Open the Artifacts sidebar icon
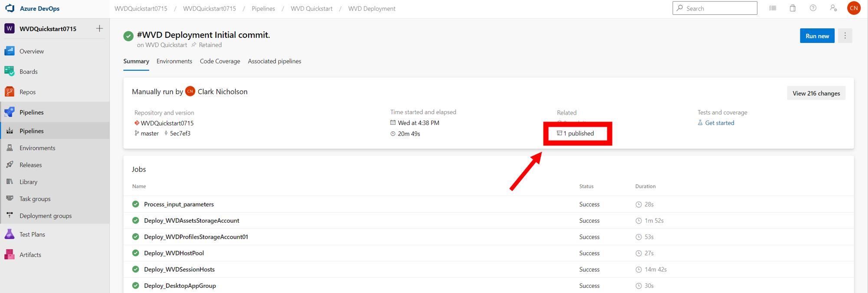Image resolution: width=868 pixels, height=293 pixels. (x=10, y=255)
